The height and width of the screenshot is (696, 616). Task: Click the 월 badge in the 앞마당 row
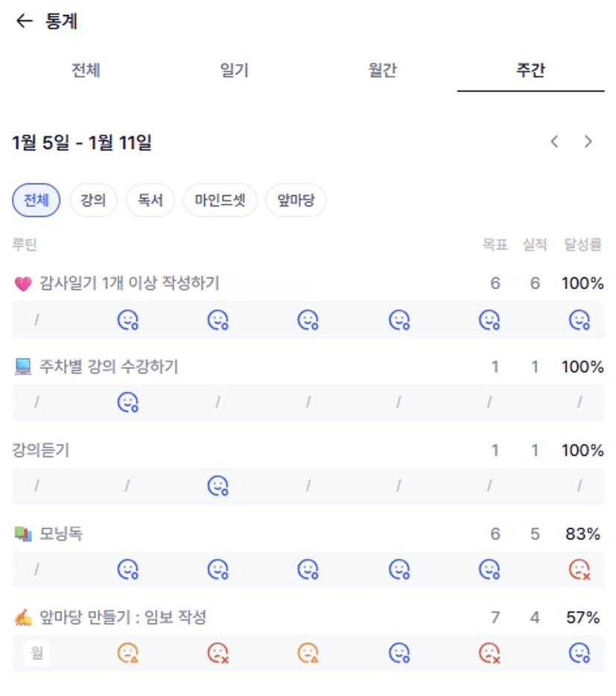click(36, 654)
